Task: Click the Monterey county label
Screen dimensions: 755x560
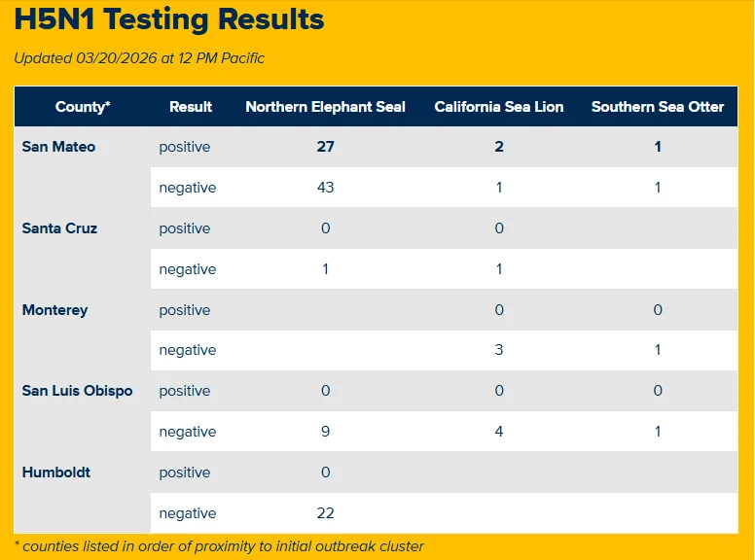Action: pyautogui.click(x=54, y=310)
